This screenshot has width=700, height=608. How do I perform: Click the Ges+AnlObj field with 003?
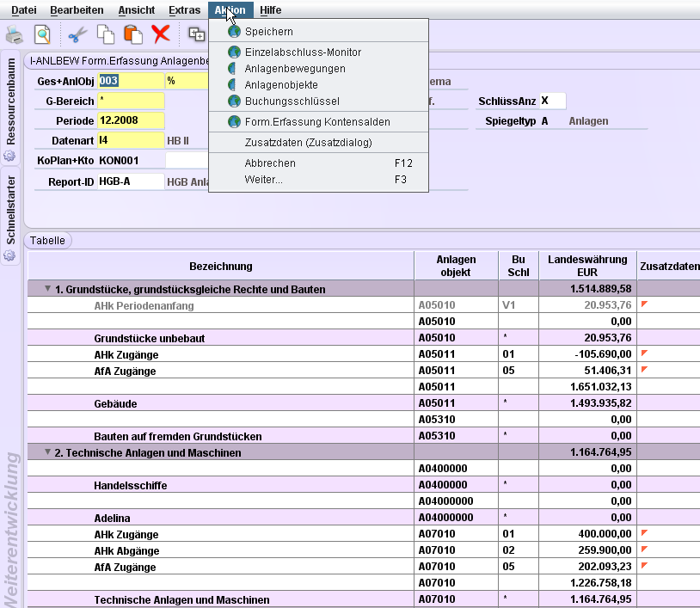click(131, 81)
